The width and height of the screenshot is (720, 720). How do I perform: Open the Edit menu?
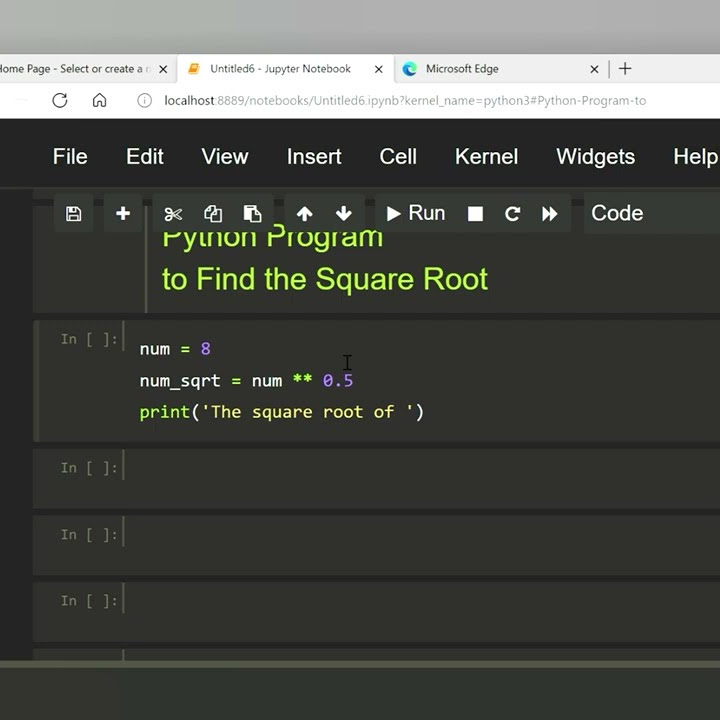pos(145,157)
